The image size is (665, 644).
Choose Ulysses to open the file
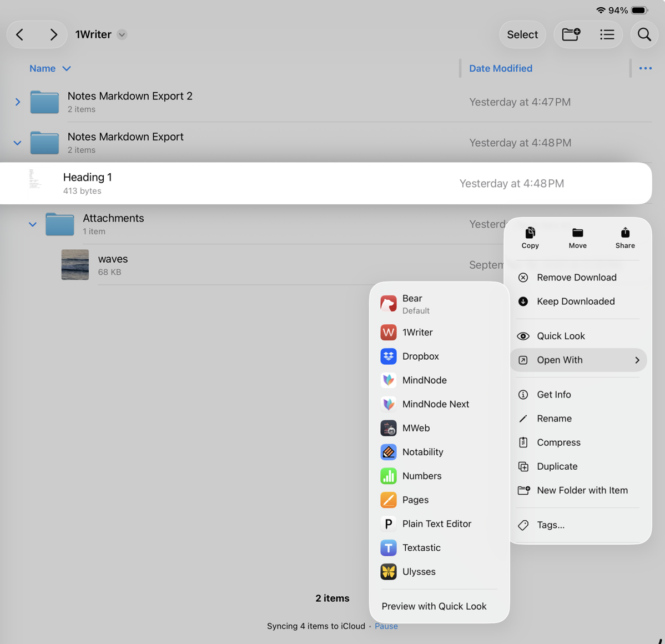click(x=419, y=571)
